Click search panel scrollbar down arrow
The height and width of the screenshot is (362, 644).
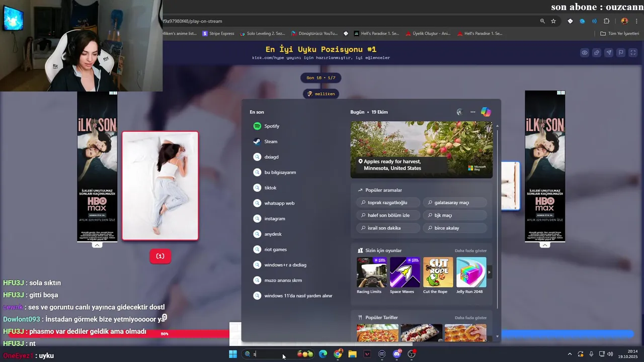pos(497,336)
